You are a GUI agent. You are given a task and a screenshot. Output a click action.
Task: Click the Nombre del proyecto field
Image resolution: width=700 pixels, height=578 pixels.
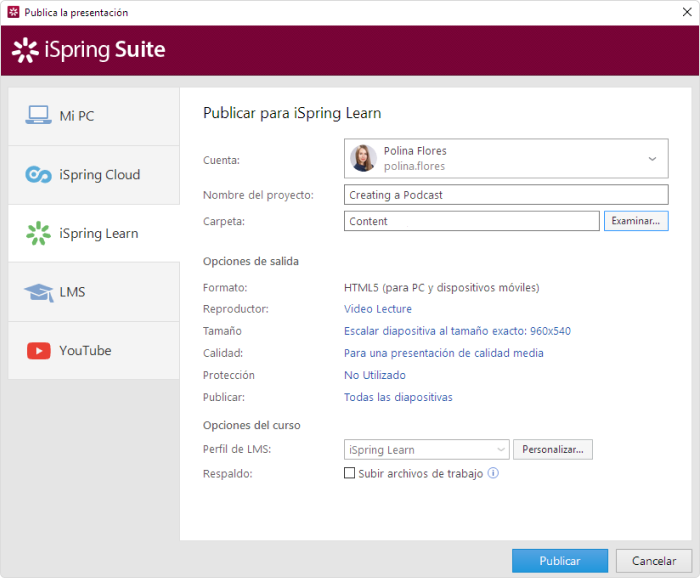click(506, 195)
